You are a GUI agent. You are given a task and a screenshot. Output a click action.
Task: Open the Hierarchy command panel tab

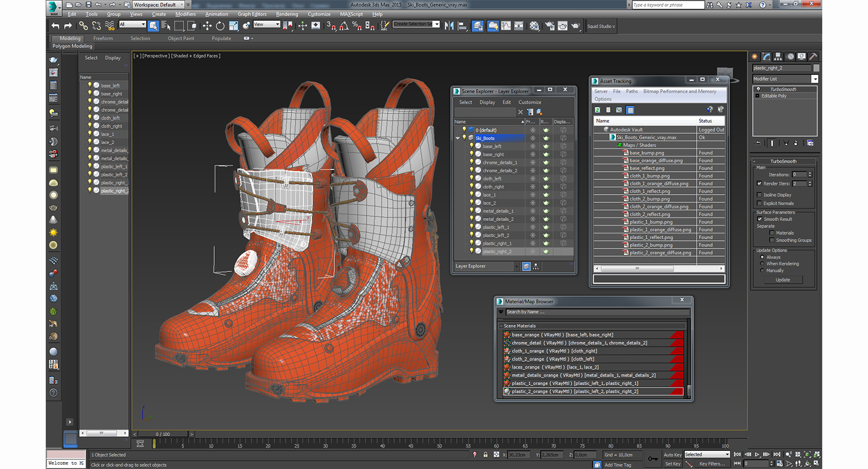[x=778, y=56]
